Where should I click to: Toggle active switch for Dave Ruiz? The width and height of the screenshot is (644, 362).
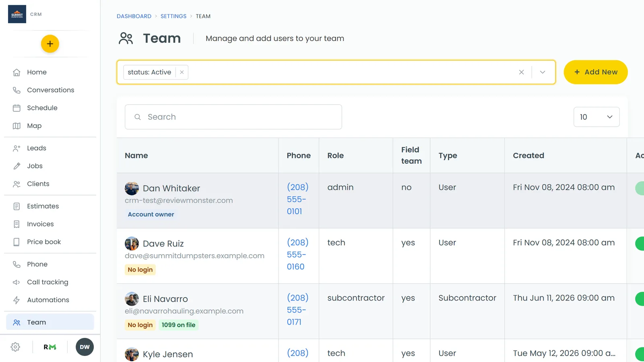pos(640,243)
